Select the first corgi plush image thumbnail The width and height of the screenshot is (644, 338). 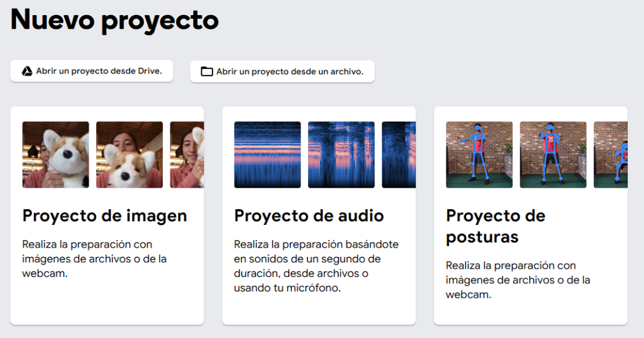coord(56,155)
